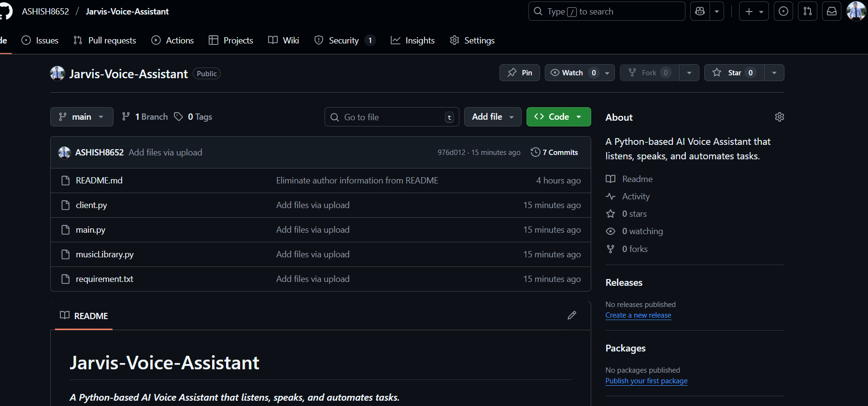Screen dimensions: 868x406
Task: Star the repository
Action: pos(734,73)
